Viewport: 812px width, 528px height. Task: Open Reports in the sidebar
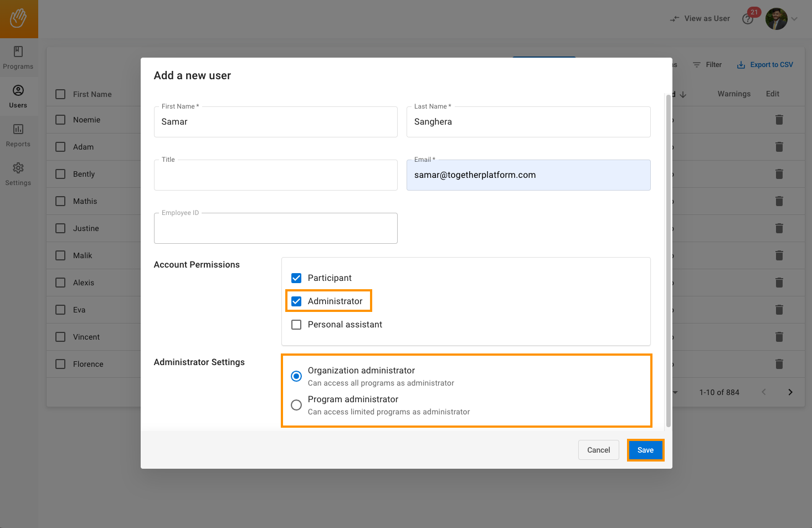coord(18,135)
